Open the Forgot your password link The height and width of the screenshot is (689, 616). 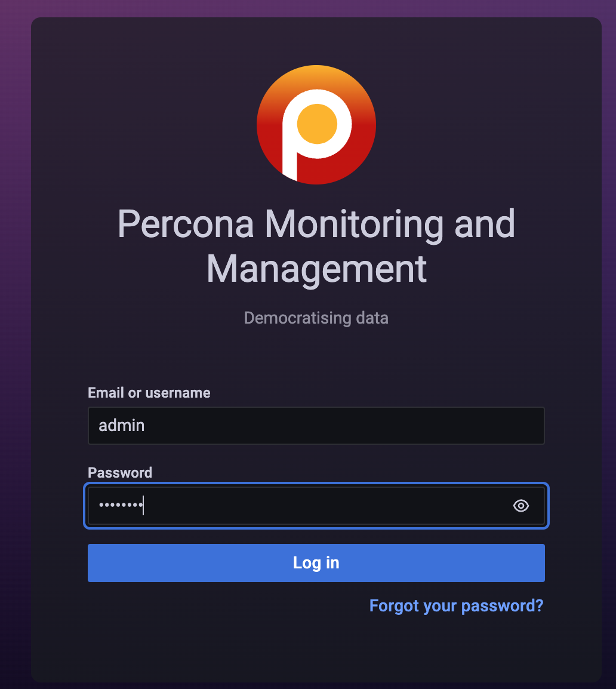tap(456, 606)
